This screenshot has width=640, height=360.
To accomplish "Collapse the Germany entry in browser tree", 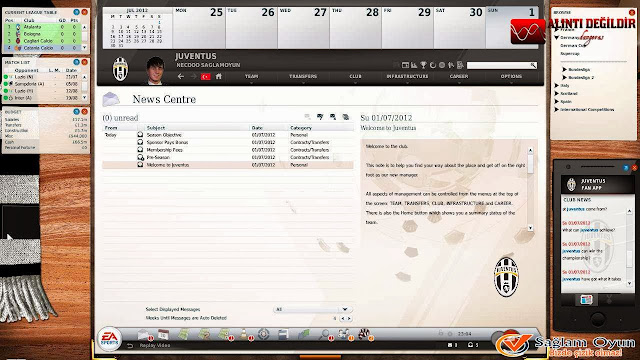I will pyautogui.click(x=556, y=38).
